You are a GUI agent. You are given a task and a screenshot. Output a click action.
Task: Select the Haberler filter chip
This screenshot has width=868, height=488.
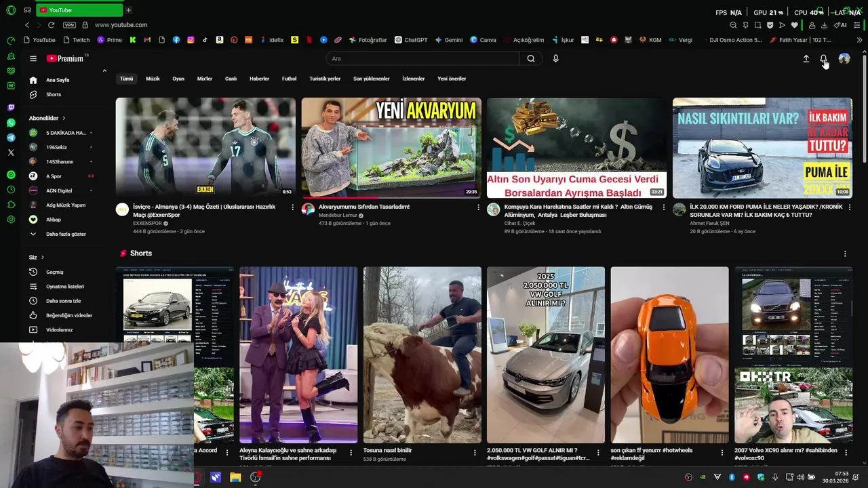259,79
